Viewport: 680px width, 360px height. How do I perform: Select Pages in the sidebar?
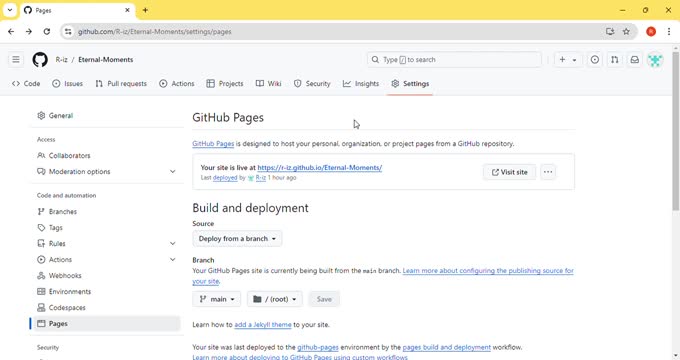(x=106, y=324)
